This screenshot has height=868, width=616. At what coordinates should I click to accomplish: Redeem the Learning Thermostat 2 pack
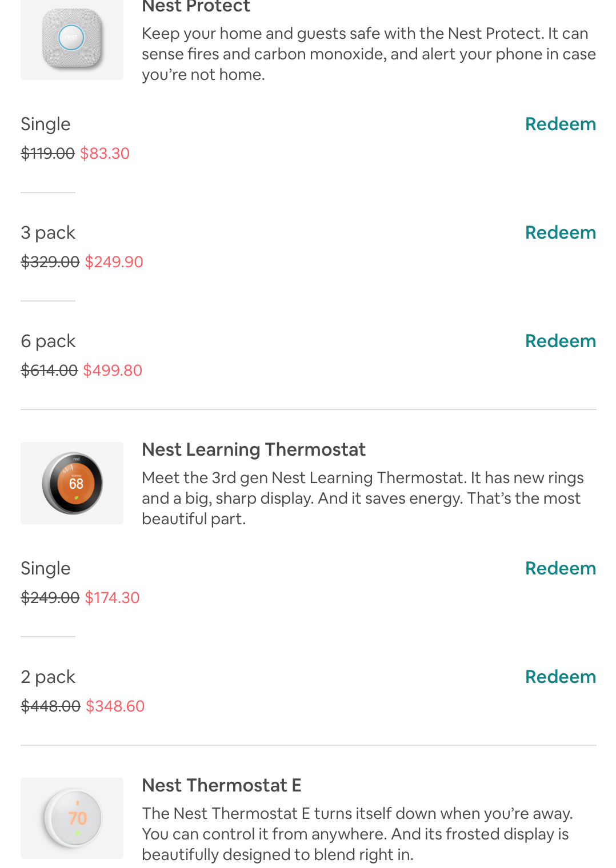pyautogui.click(x=560, y=677)
